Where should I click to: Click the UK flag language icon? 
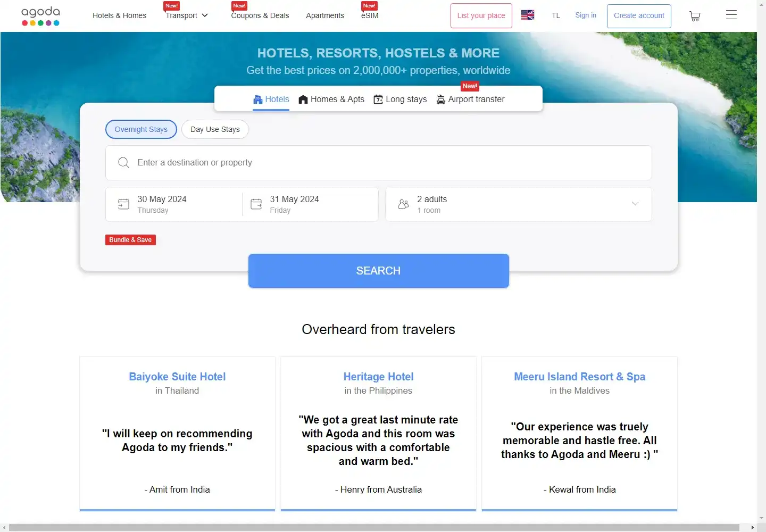click(x=528, y=15)
